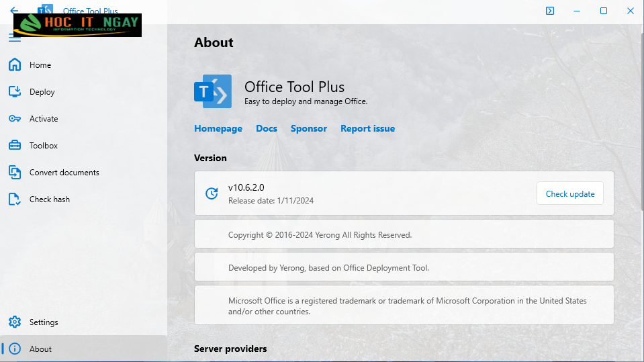The width and height of the screenshot is (644, 362).
Task: Click the Microsoft Office trademark notice
Action: (x=408, y=306)
